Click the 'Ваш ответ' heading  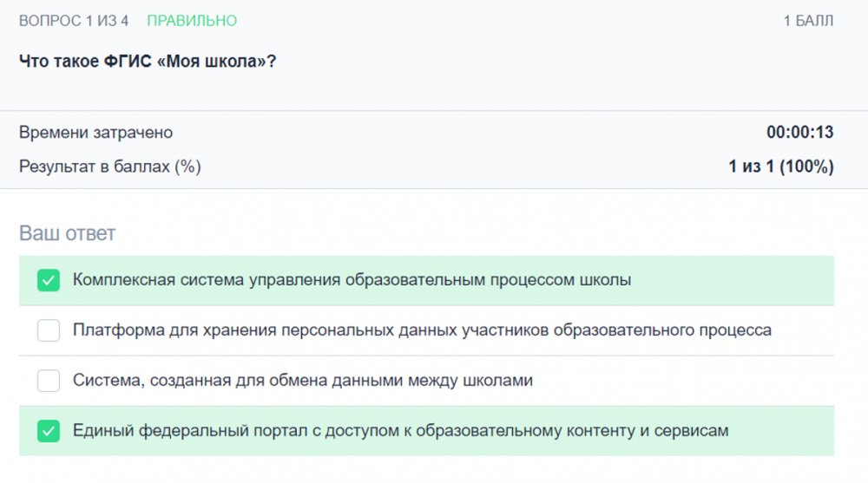(x=67, y=233)
